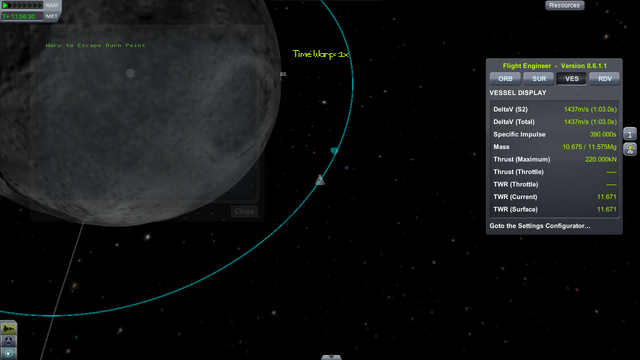Select the vessel triangle marker on orbit
Screen dimensions: 640x360
(320, 180)
